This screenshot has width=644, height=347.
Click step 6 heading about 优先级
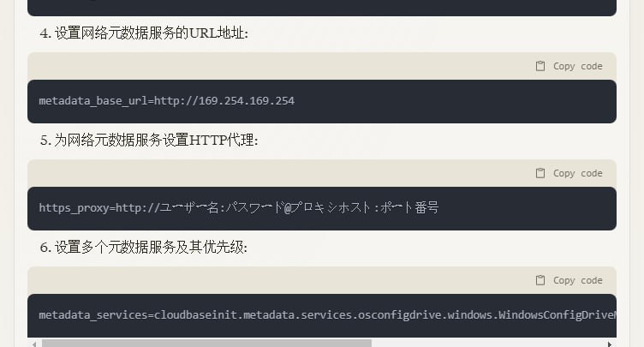pyautogui.click(x=144, y=248)
